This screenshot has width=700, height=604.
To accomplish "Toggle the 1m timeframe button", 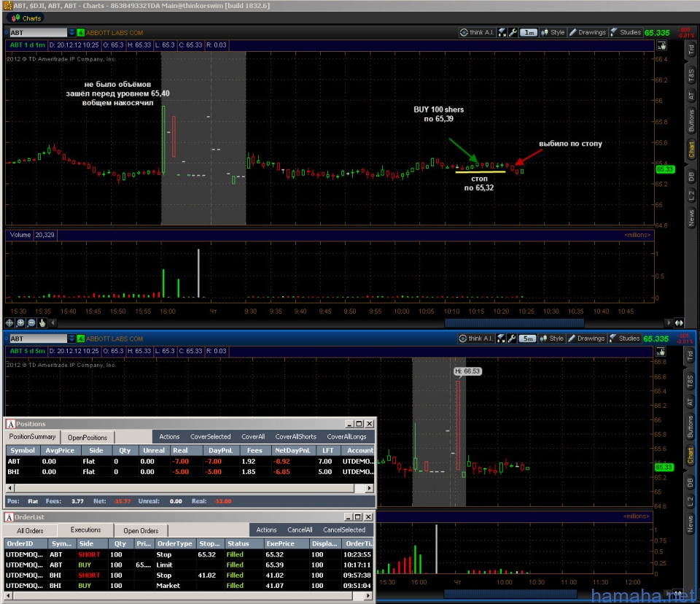I will click(x=529, y=32).
